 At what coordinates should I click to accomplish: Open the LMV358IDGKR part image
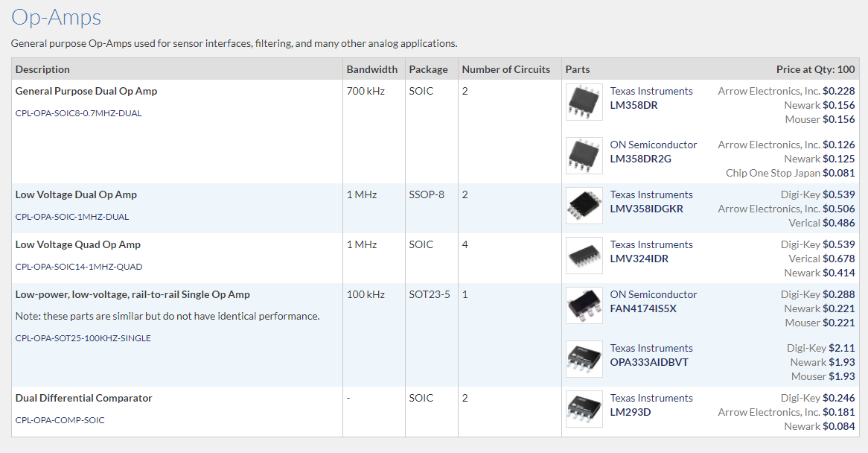[584, 206]
